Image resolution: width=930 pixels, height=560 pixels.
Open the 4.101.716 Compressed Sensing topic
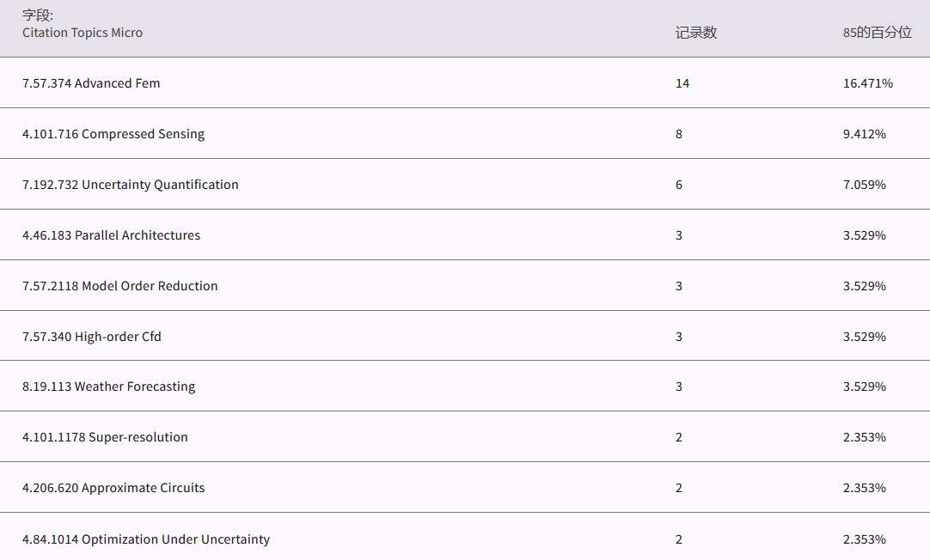click(113, 134)
